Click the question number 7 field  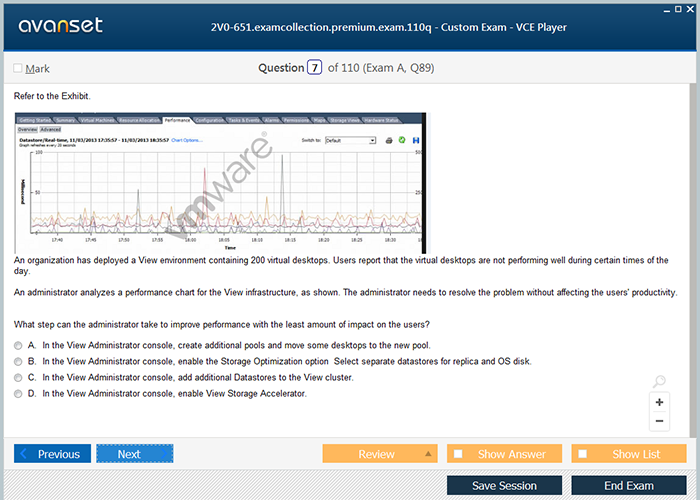pyautogui.click(x=315, y=68)
